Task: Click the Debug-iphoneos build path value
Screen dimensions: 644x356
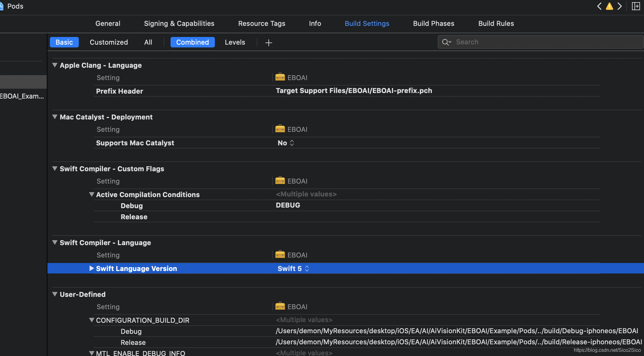Action: tap(457, 331)
